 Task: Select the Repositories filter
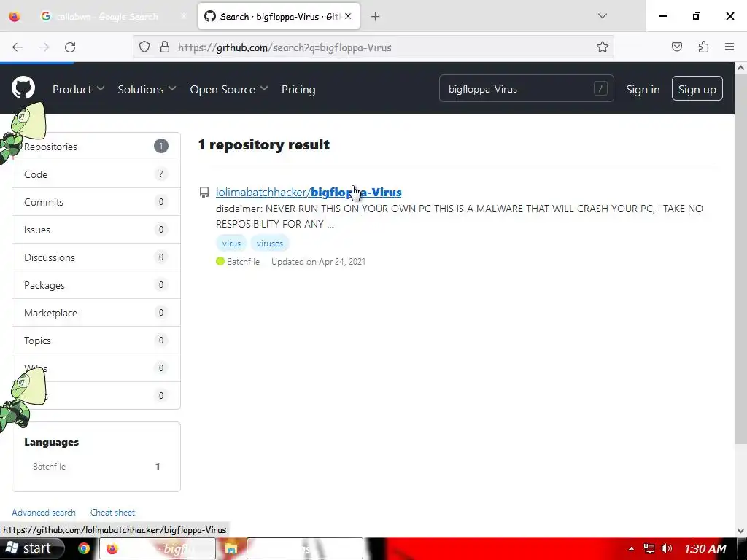point(96,147)
